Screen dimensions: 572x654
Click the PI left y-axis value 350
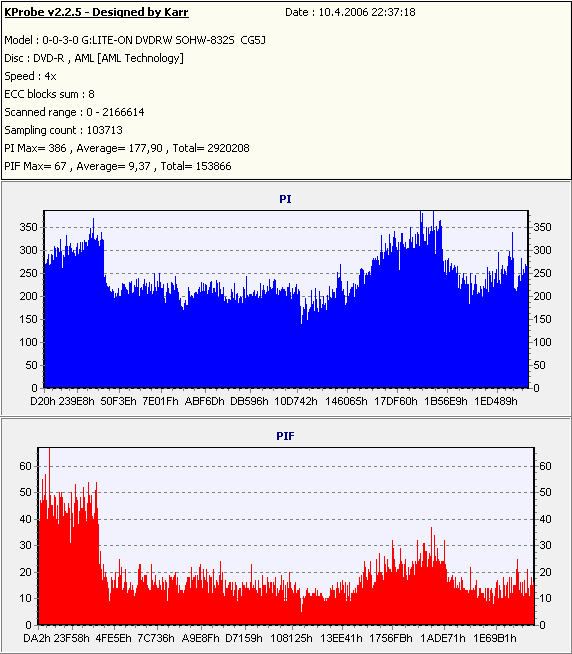(x=28, y=227)
